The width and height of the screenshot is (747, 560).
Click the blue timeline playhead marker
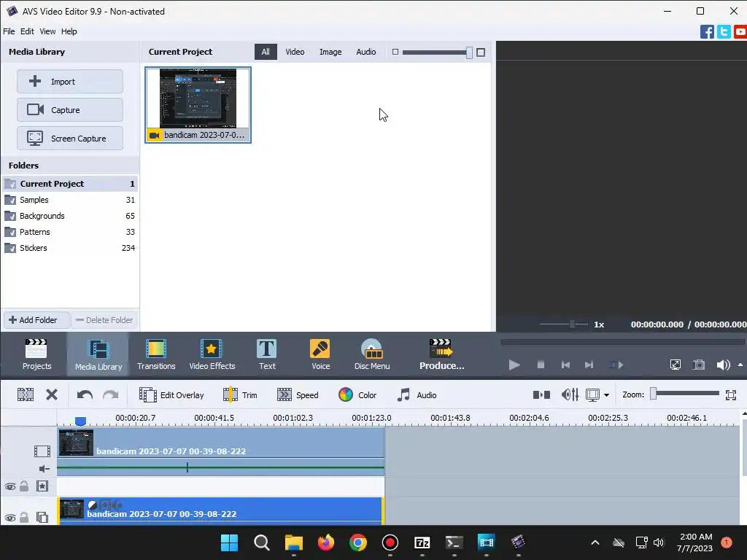click(80, 421)
